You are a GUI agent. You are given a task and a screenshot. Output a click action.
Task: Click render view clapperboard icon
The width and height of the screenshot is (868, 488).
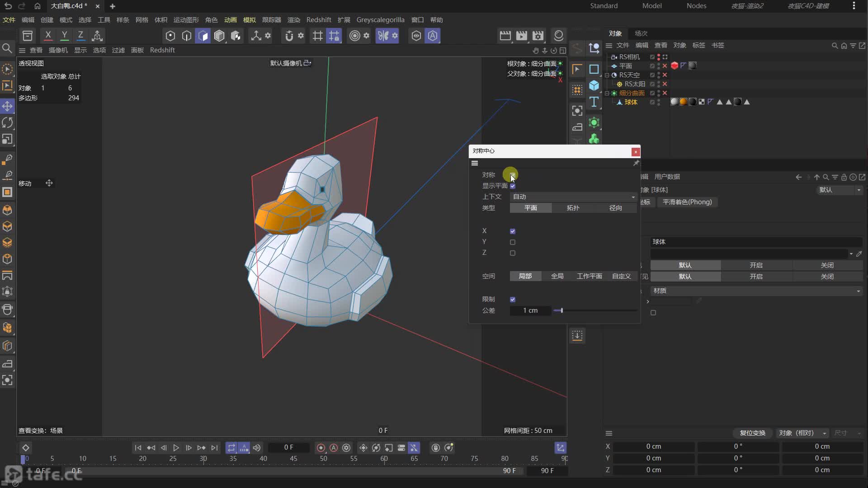(505, 36)
